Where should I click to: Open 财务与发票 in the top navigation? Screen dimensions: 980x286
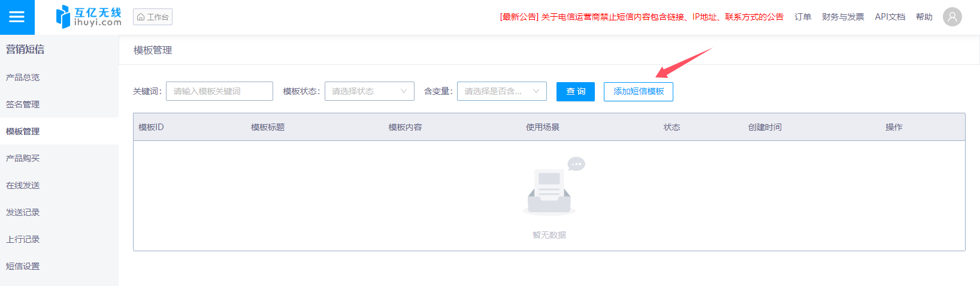(x=843, y=17)
